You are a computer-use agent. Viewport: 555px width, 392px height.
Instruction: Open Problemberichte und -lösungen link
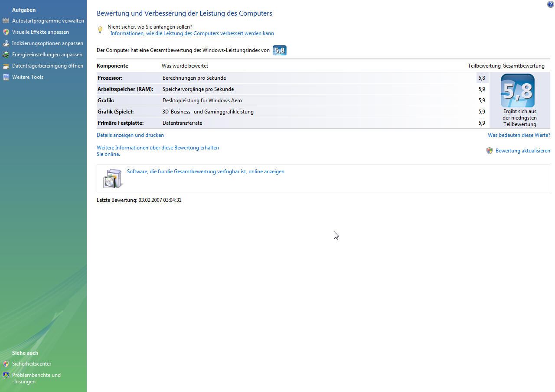[36, 378]
